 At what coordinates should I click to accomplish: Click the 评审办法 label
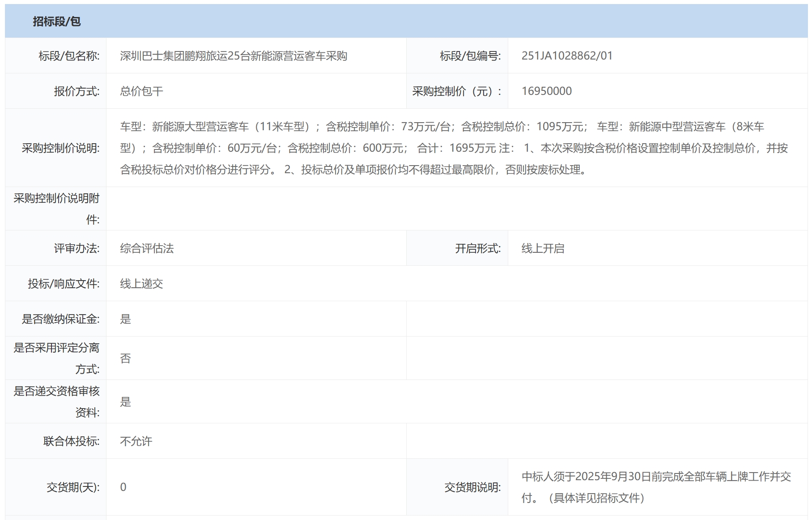(x=77, y=248)
